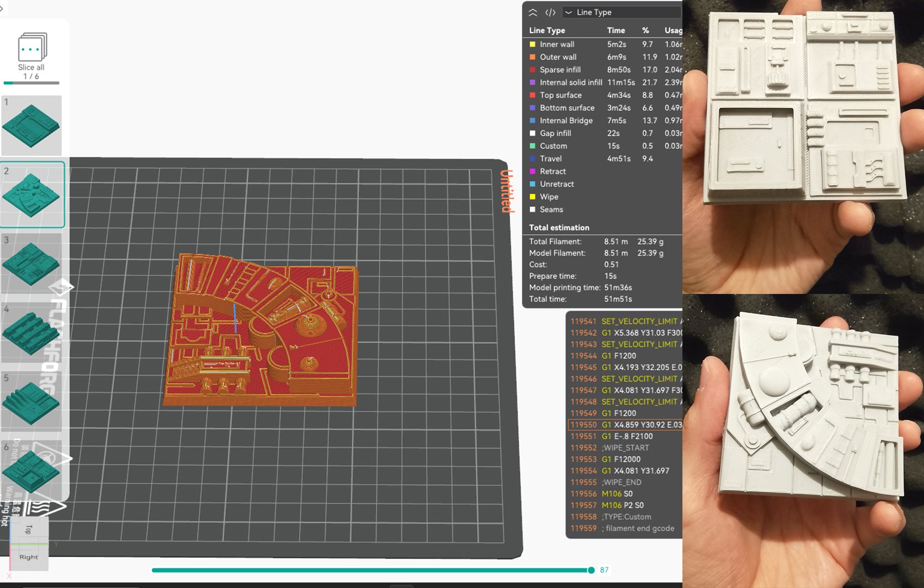Click the Line Type column header
This screenshot has height=588, width=924.
point(547,30)
